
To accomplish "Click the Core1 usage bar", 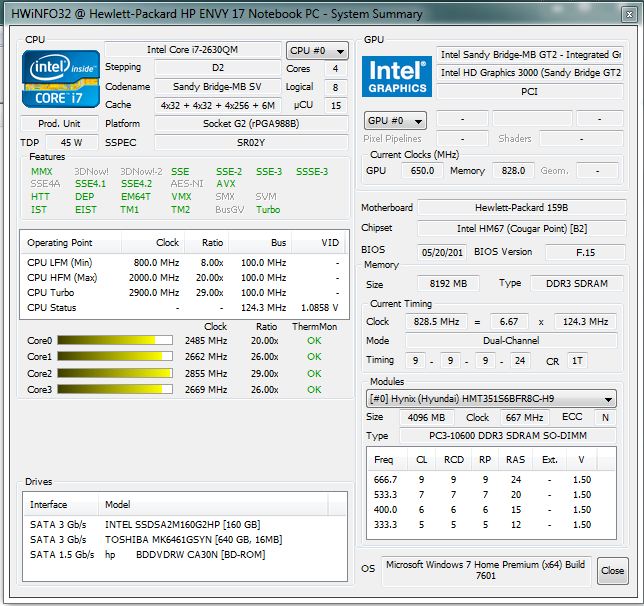I will (x=115, y=356).
